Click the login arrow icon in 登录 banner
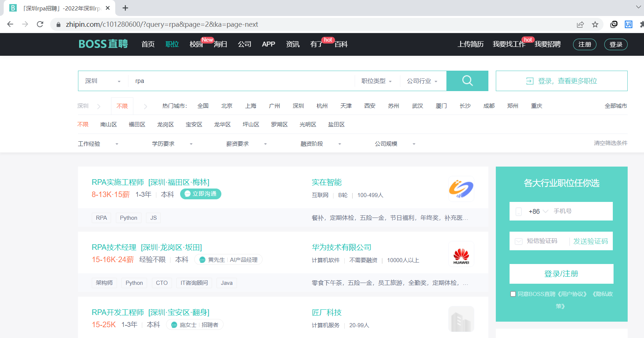The image size is (644, 338). coord(530,81)
